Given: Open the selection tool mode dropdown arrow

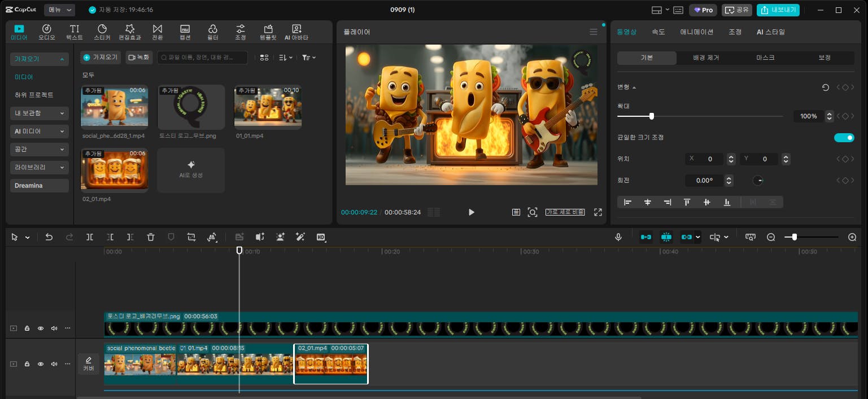Looking at the screenshot, I should coord(27,238).
